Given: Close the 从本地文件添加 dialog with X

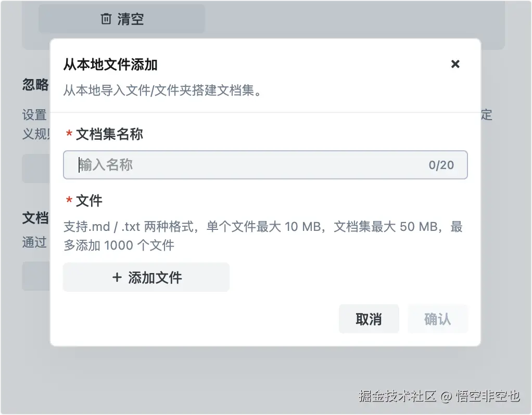Looking at the screenshot, I should [455, 64].
